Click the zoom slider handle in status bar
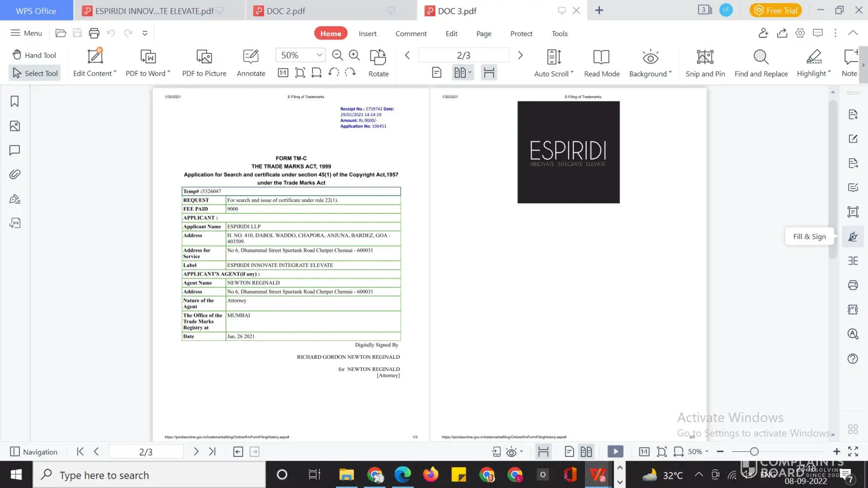 [x=754, y=452]
